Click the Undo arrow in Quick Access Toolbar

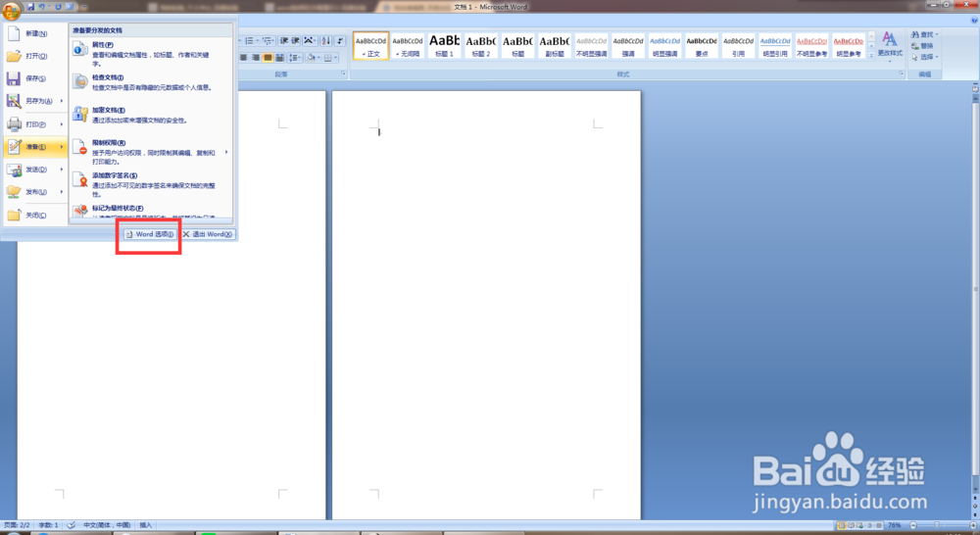pyautogui.click(x=41, y=7)
